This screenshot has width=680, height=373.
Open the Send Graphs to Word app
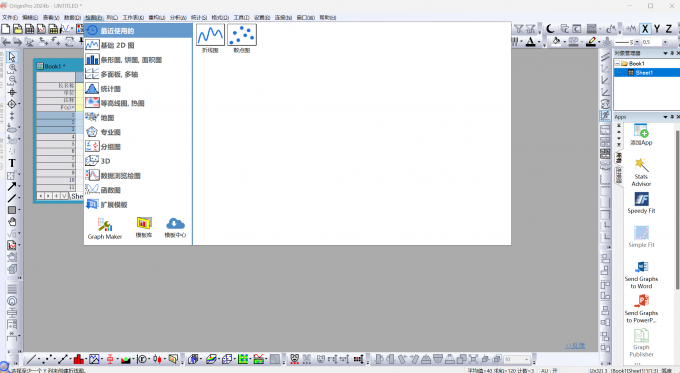[x=641, y=275]
